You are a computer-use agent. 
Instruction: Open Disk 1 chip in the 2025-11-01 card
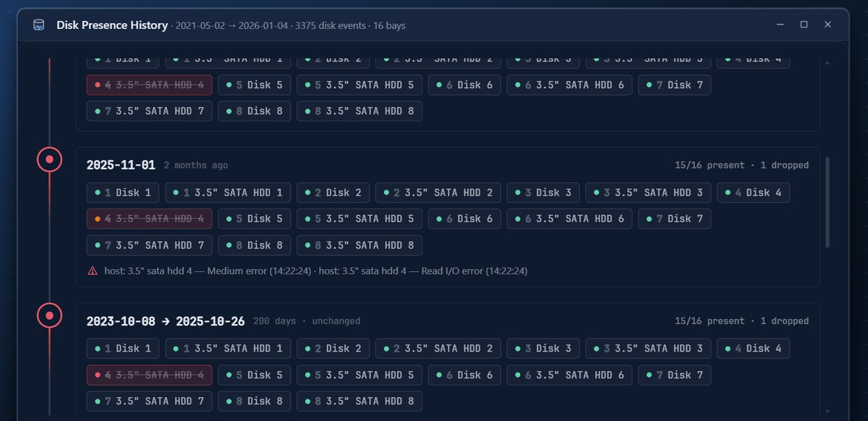coord(123,192)
